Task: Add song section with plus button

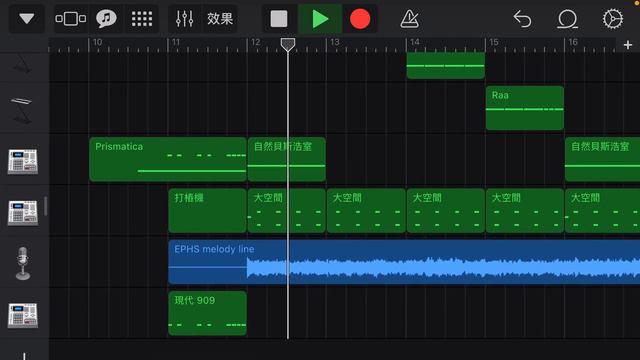Action: click(x=628, y=45)
